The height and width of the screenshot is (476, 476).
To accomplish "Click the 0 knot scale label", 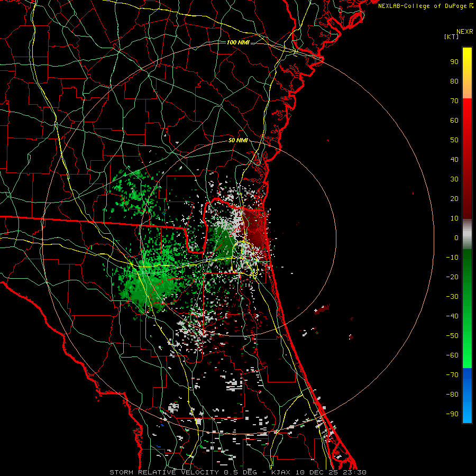I will pyautogui.click(x=456, y=237).
